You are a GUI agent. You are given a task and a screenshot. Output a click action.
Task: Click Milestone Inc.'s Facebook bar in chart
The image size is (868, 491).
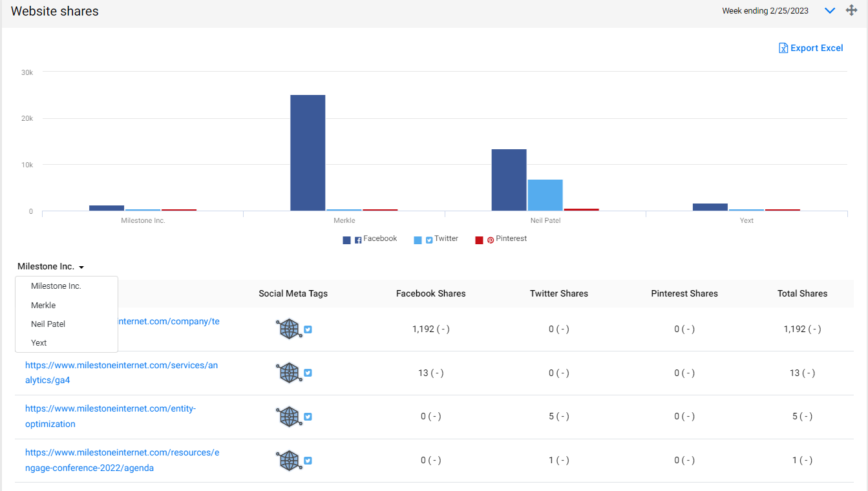(107, 208)
